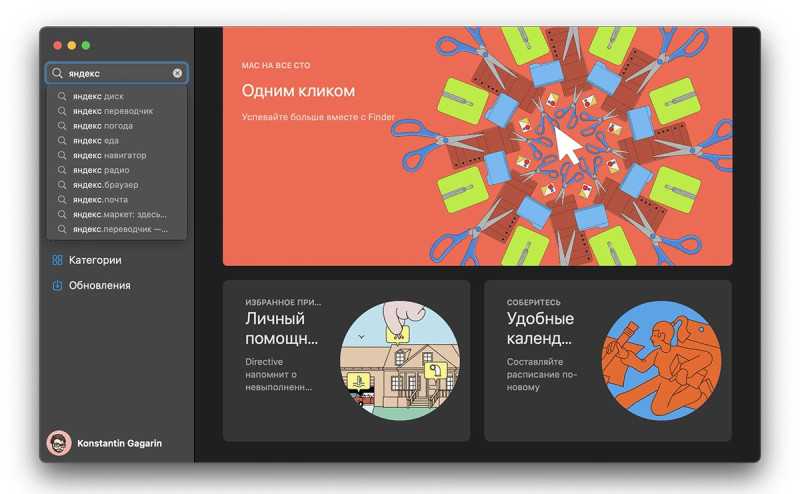The width and height of the screenshot is (800, 494).
Task: Click the СОБЕРИТЕСЬ label
Action: tap(534, 302)
